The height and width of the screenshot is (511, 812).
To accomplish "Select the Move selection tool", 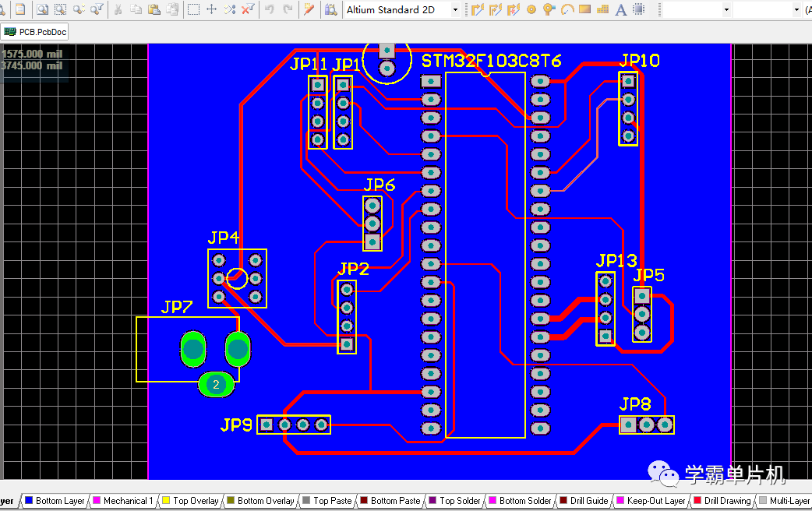I will pyautogui.click(x=211, y=9).
